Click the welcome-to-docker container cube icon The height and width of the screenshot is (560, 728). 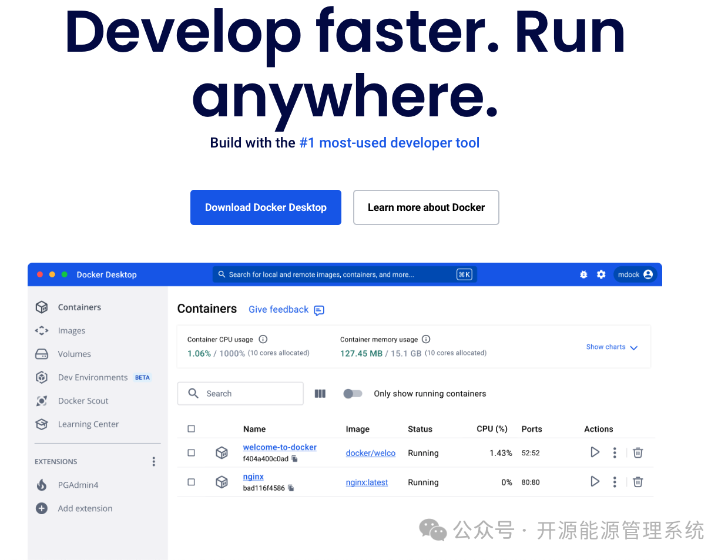coord(222,452)
